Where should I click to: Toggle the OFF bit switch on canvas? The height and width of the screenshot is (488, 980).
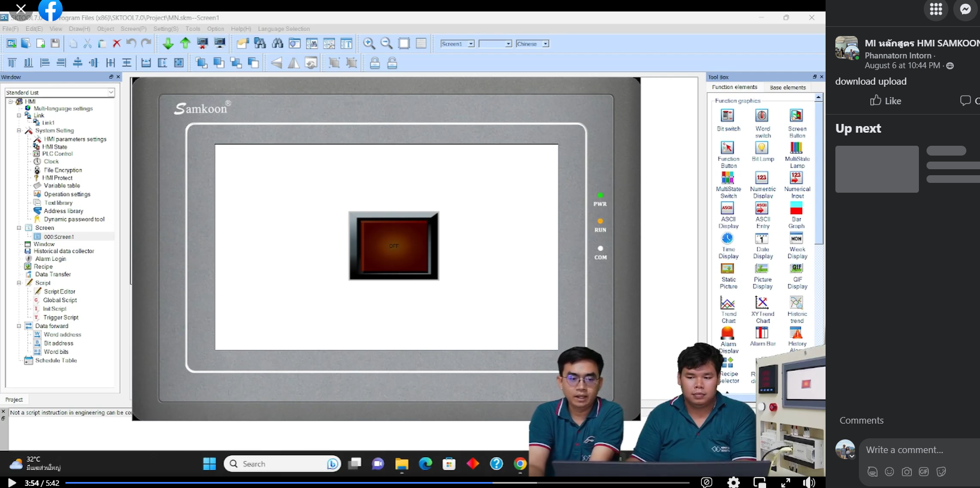click(x=394, y=246)
